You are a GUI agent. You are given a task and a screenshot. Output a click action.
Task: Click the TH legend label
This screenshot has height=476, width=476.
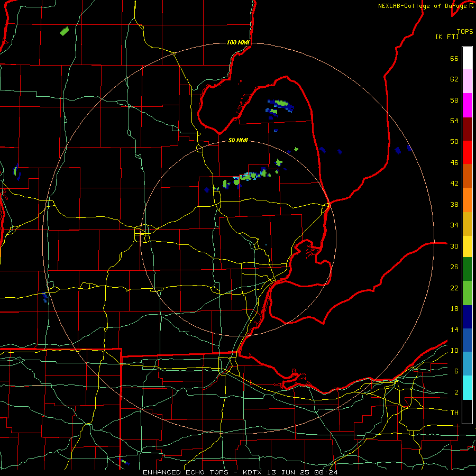click(454, 413)
